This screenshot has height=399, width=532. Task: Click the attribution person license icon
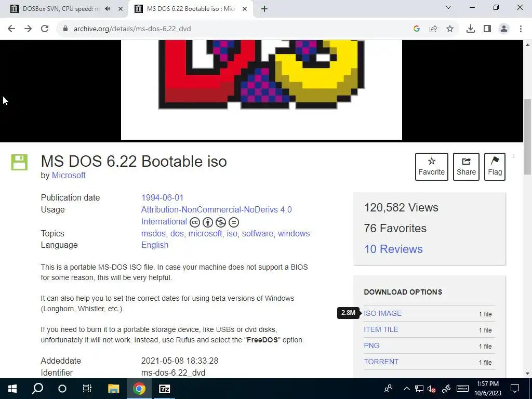tap(208, 222)
